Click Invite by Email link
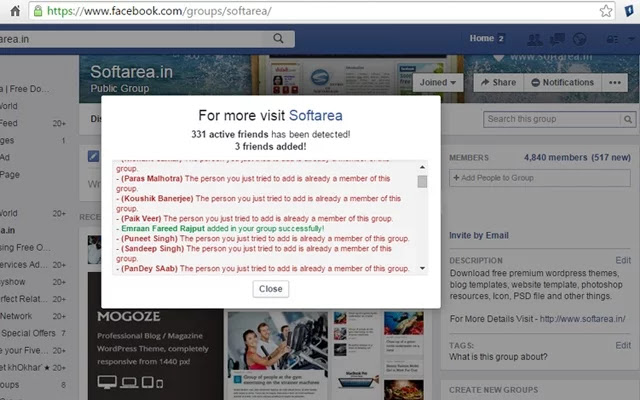 tap(479, 236)
